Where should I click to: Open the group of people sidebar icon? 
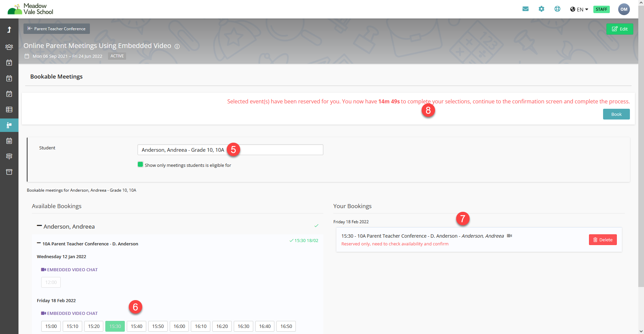[9, 47]
